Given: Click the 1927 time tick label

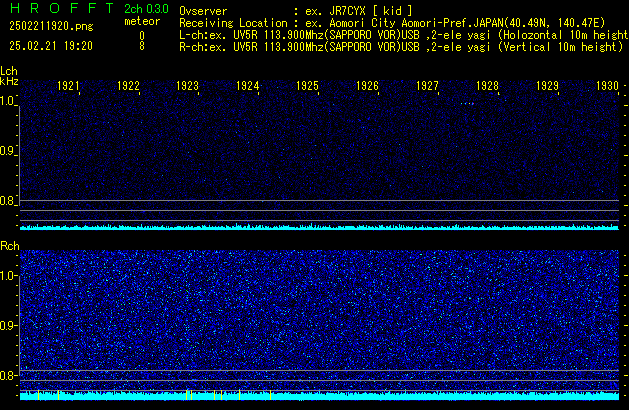Looking at the screenshot, I should (x=427, y=86).
